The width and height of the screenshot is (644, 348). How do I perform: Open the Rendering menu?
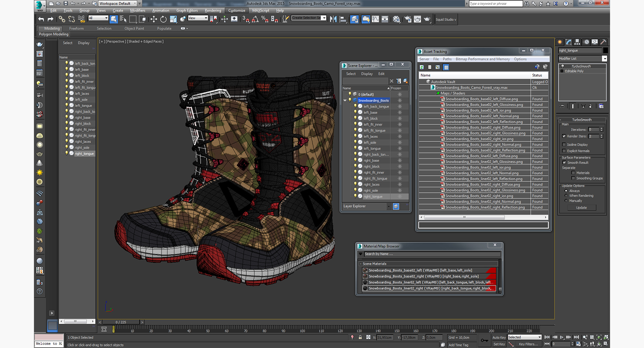point(213,10)
